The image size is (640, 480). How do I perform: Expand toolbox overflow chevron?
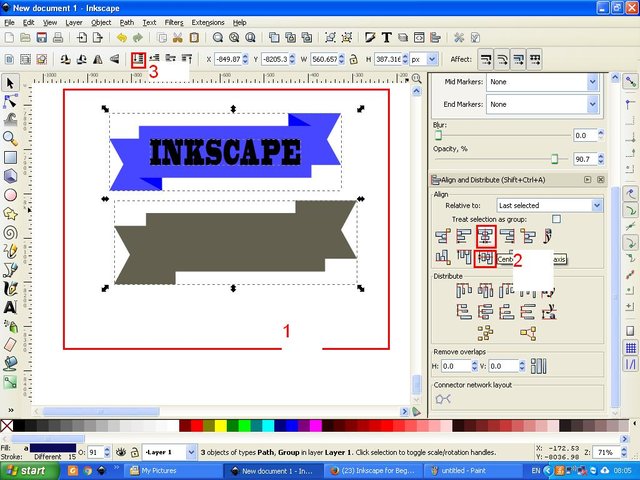point(11,410)
